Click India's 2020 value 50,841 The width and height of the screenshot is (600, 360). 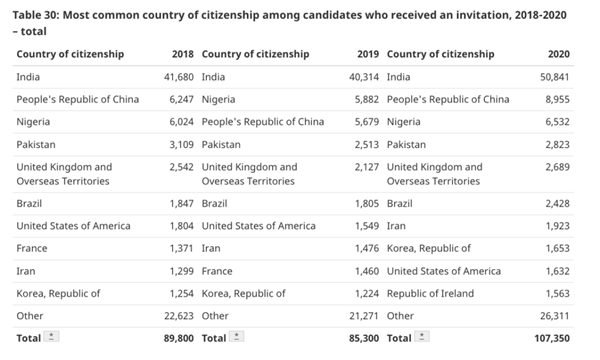[554, 77]
